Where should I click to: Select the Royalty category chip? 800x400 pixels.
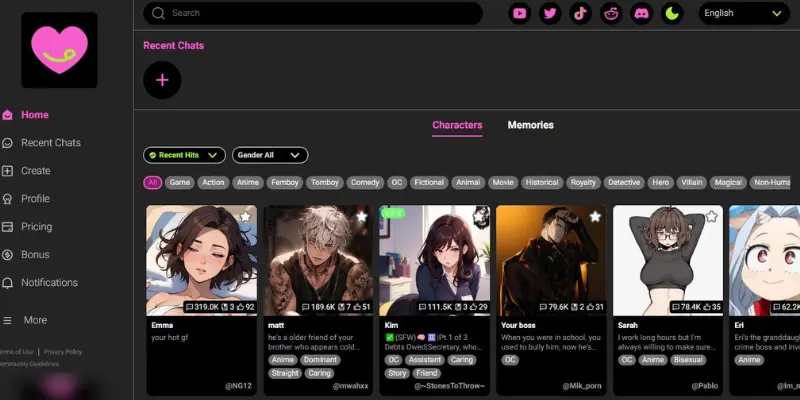coord(583,183)
